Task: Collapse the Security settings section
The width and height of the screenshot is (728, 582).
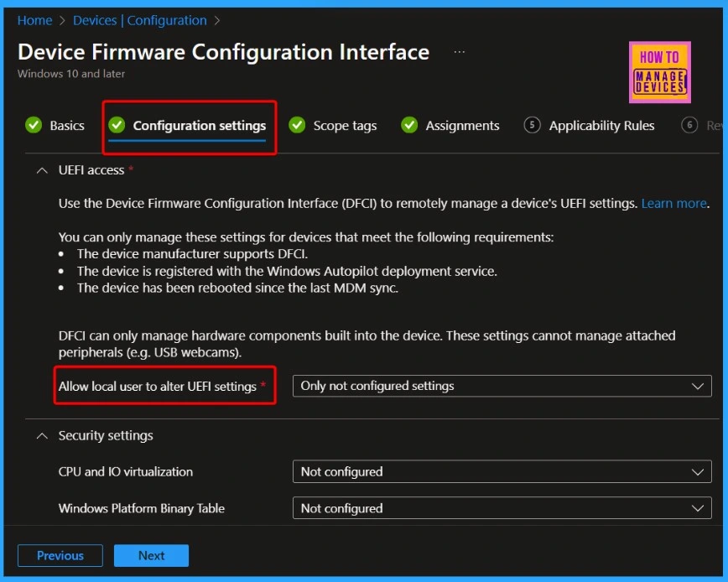Action: click(42, 436)
